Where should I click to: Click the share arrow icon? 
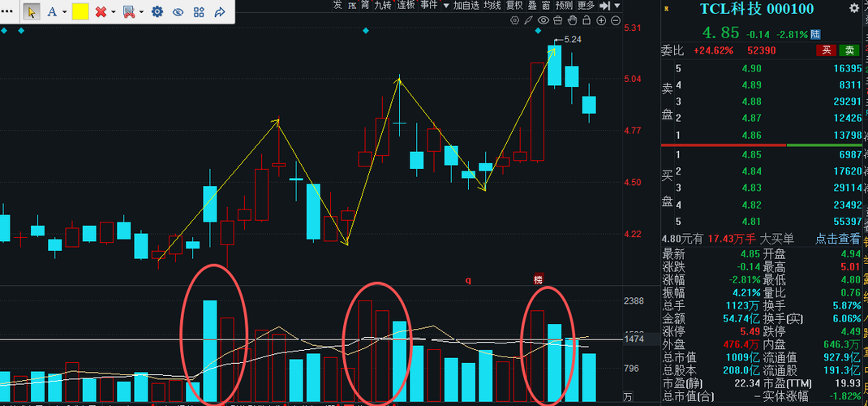[x=220, y=11]
